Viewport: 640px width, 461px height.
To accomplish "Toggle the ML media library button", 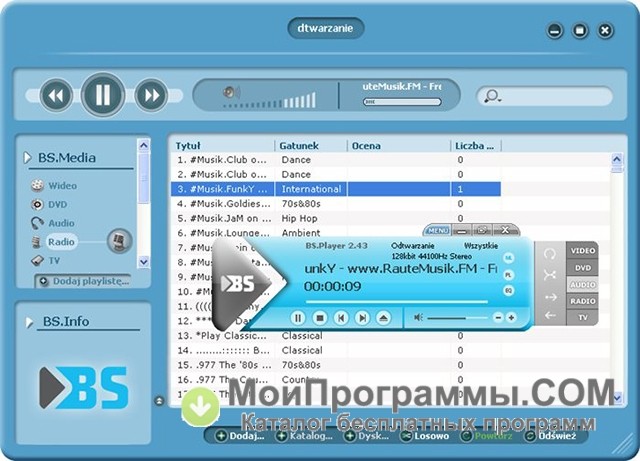I will 508,258.
